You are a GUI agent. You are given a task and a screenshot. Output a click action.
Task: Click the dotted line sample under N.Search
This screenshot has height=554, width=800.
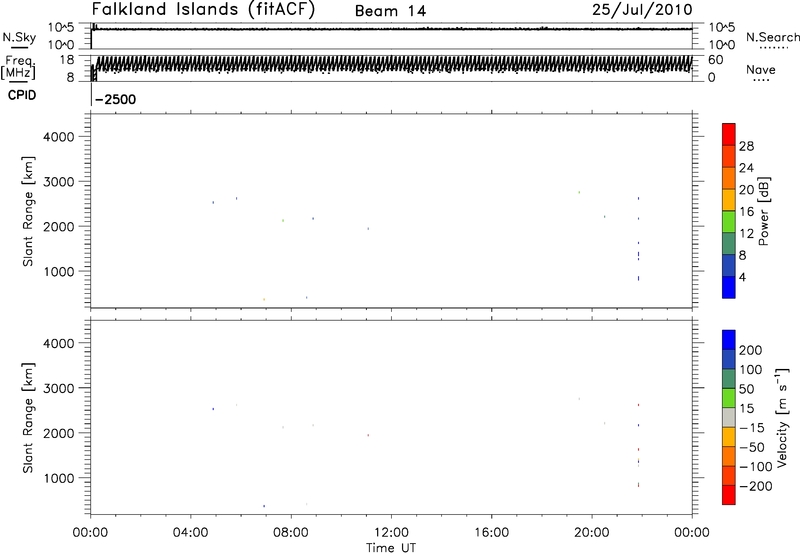click(774, 47)
